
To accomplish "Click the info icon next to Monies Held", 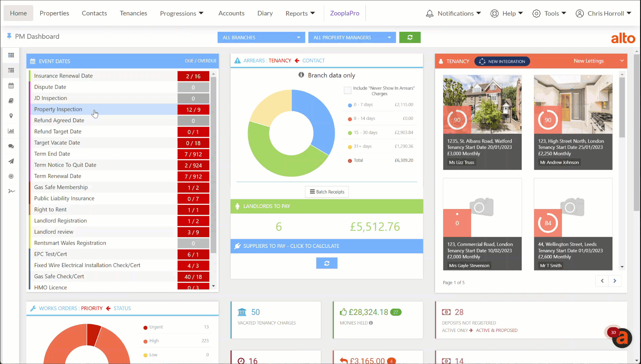I will click(371, 323).
